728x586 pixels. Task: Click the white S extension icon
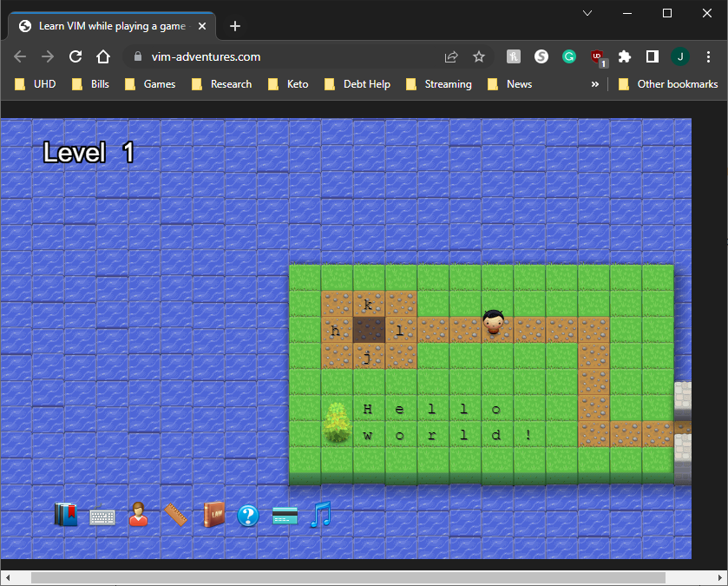(x=541, y=56)
